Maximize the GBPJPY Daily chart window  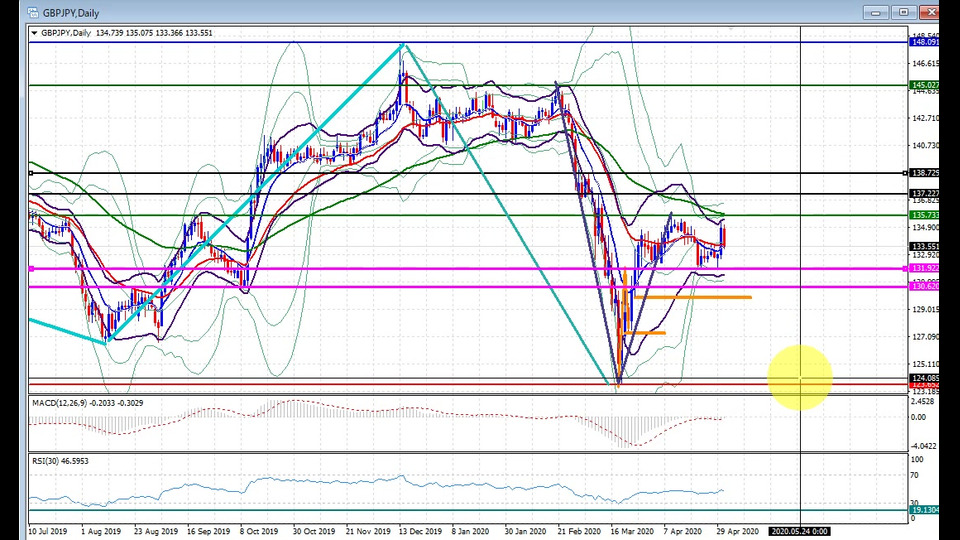tap(904, 12)
